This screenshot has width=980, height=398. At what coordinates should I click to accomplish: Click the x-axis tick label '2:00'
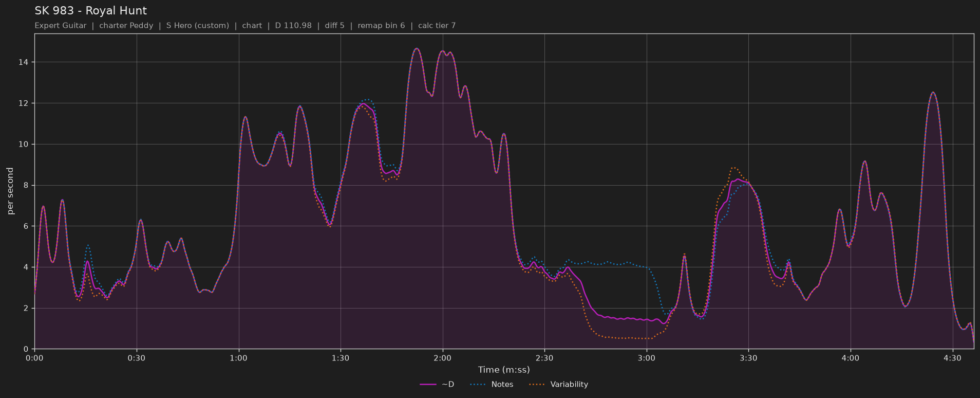pyautogui.click(x=442, y=358)
